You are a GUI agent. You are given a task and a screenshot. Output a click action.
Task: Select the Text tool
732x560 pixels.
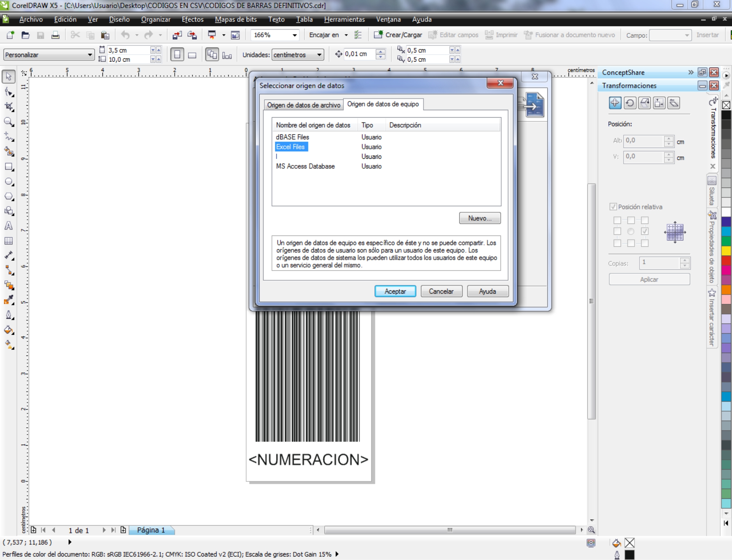(x=8, y=226)
